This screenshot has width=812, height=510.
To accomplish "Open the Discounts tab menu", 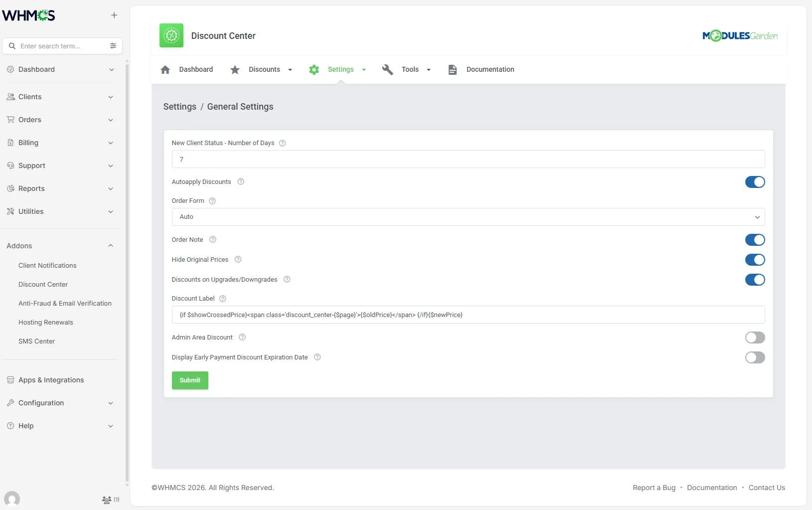I will click(x=261, y=69).
